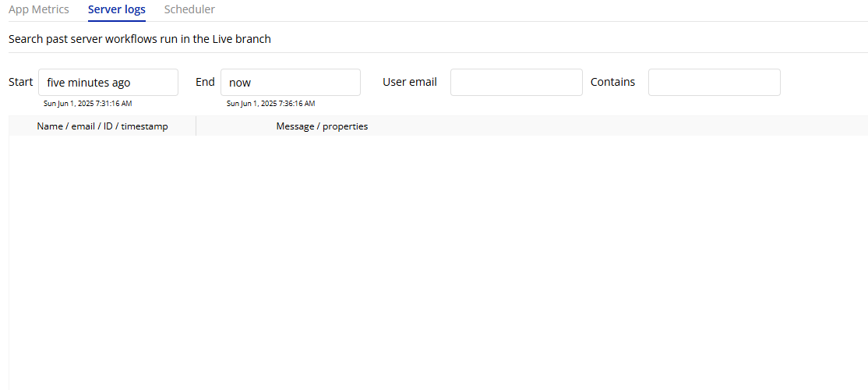Screen dimensions: 868x390
Task: Focus the End time input field
Action: (291, 83)
